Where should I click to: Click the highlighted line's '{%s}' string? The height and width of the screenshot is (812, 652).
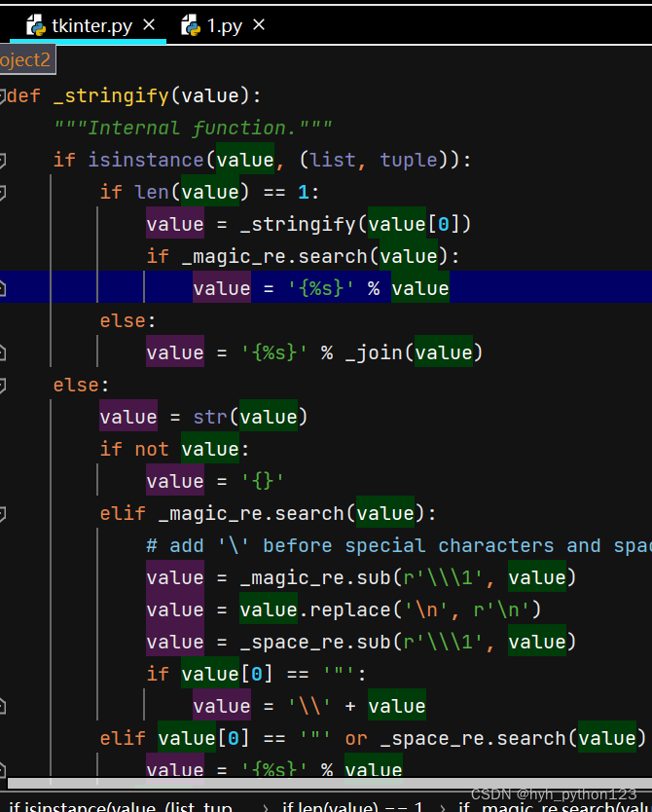pos(321,288)
